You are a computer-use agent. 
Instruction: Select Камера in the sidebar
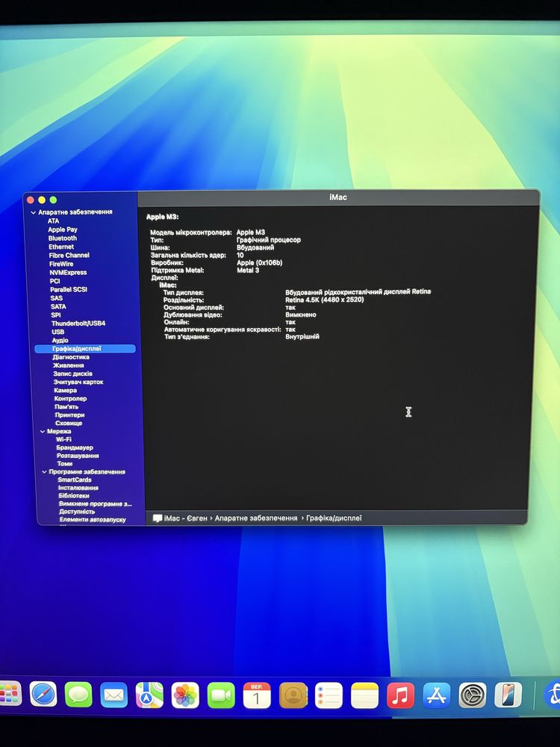tap(66, 390)
